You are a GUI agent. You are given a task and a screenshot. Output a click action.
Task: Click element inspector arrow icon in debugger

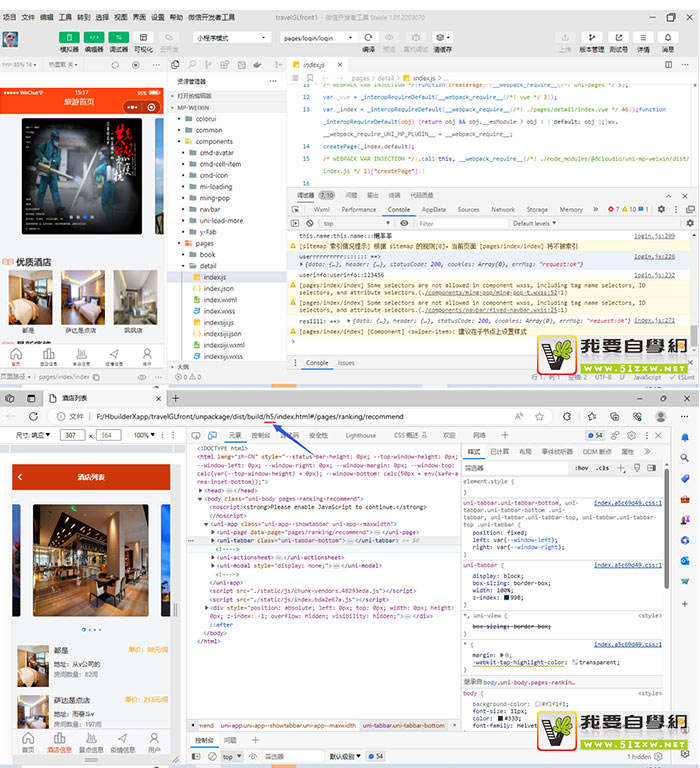point(295,209)
